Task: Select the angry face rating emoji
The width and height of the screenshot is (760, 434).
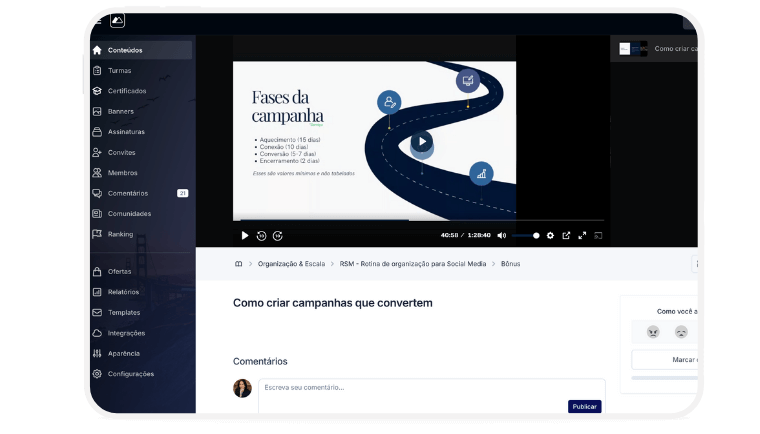Action: (x=653, y=332)
